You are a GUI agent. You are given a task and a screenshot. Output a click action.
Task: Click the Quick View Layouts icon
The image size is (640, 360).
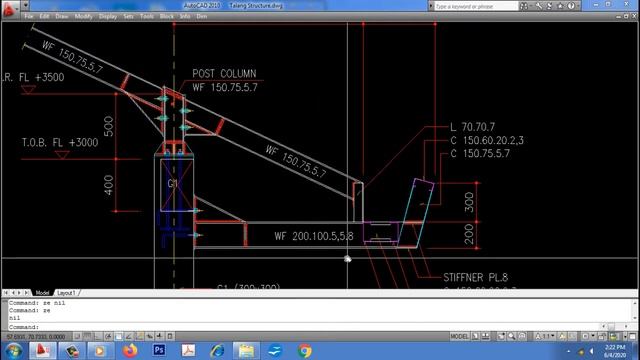coord(476,336)
